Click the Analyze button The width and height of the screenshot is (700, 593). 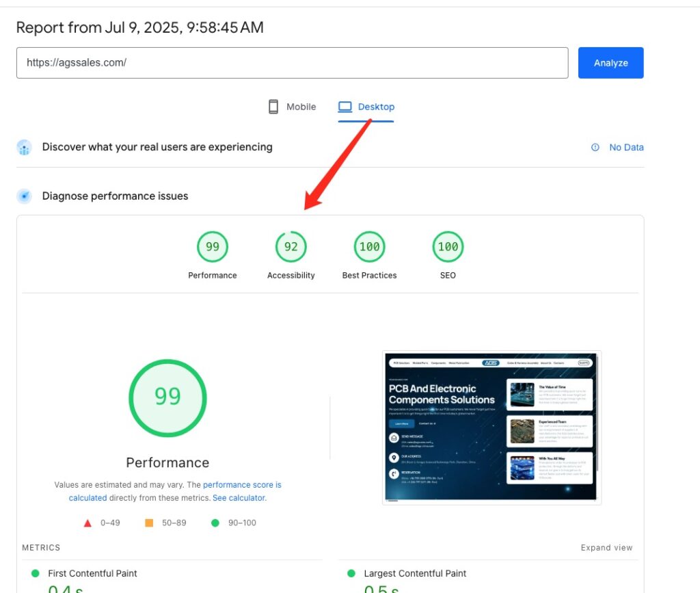point(610,62)
